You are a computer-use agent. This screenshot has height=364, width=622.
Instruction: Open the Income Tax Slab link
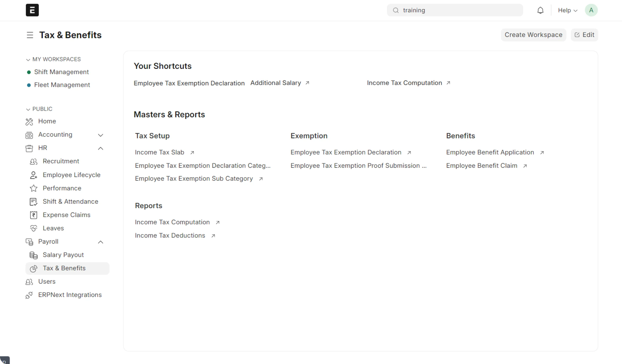[159, 152]
